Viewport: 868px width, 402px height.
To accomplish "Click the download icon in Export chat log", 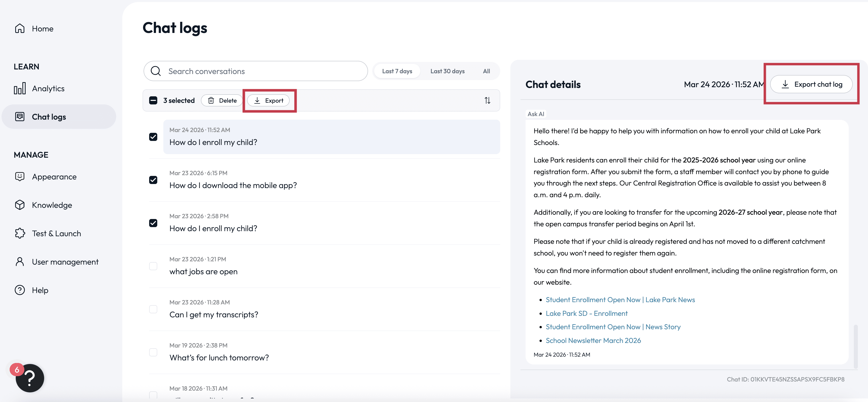I will (785, 84).
